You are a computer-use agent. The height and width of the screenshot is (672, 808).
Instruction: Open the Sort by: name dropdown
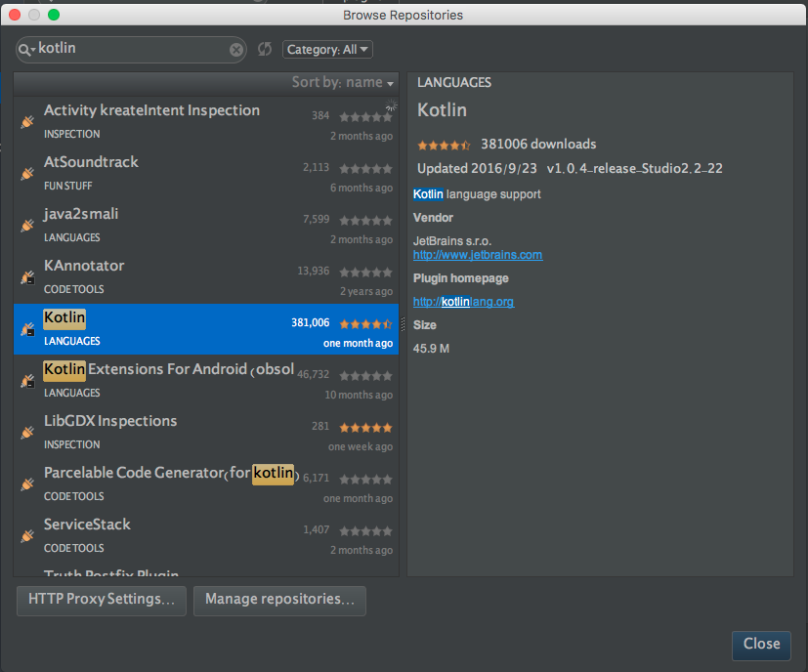coord(343,82)
